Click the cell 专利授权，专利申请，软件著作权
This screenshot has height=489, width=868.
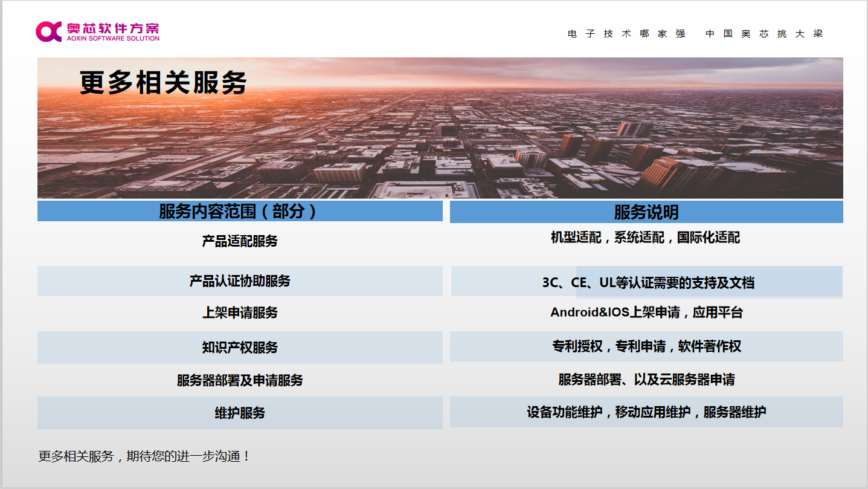click(646, 346)
